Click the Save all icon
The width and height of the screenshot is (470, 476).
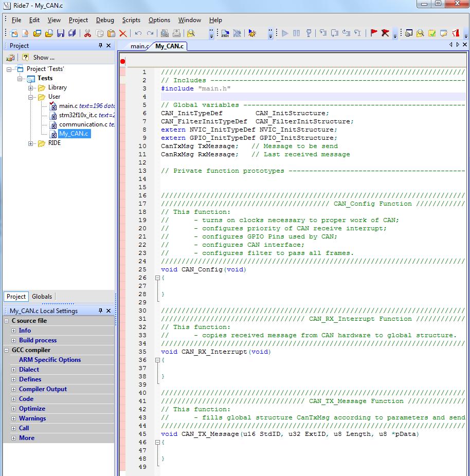coord(72,33)
